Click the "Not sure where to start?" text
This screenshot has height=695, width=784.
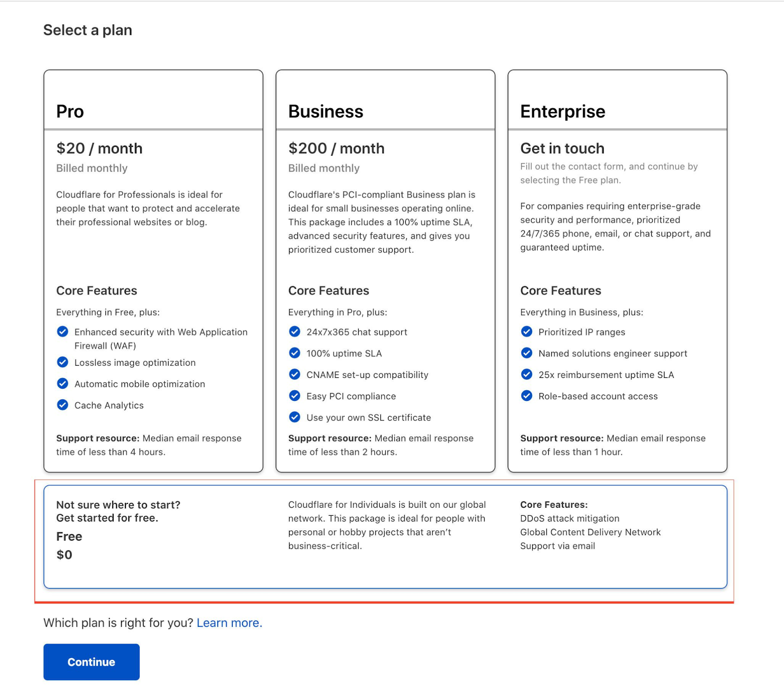point(118,505)
